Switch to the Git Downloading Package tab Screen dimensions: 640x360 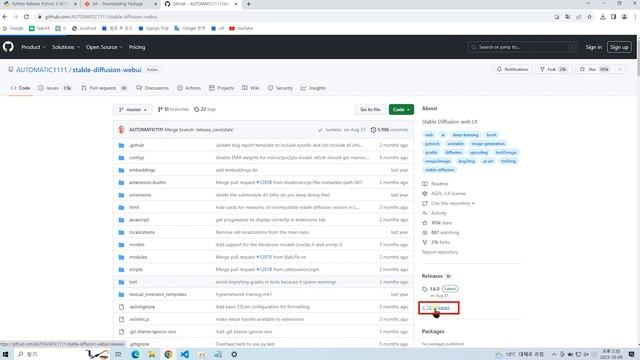117,4
